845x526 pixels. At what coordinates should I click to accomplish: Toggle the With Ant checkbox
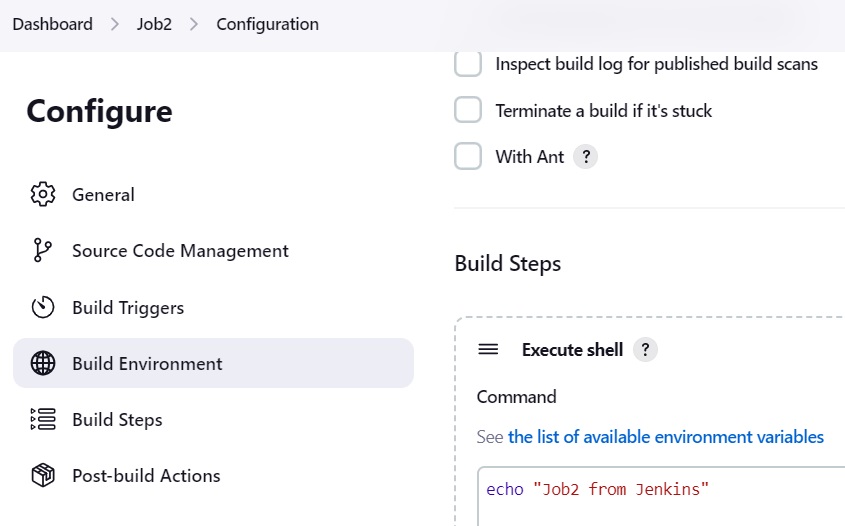468,156
